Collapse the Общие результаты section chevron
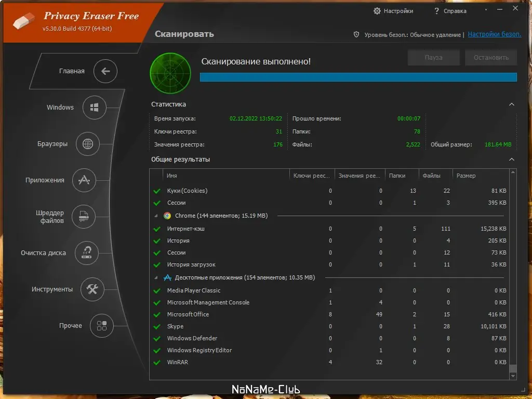Viewport: 532px width, 399px height. point(512,159)
